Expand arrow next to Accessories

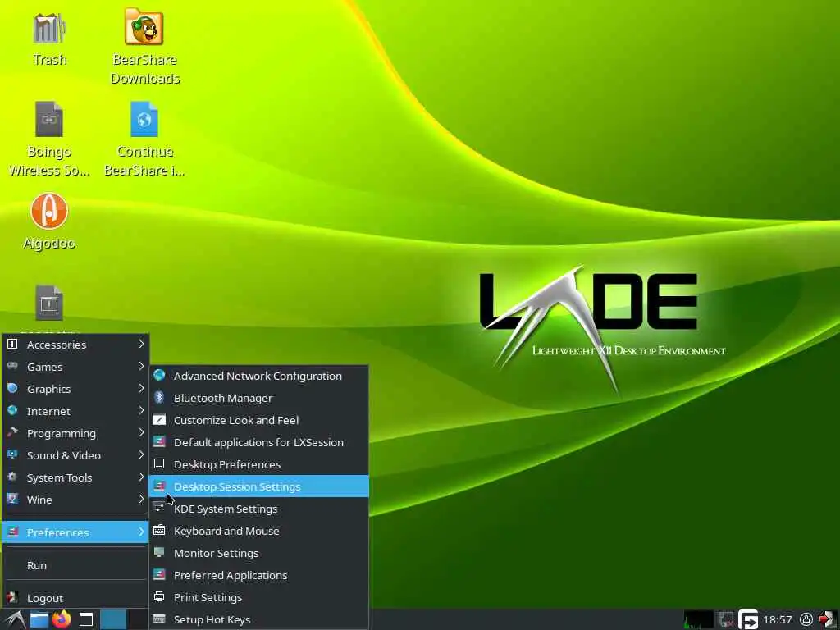click(141, 344)
